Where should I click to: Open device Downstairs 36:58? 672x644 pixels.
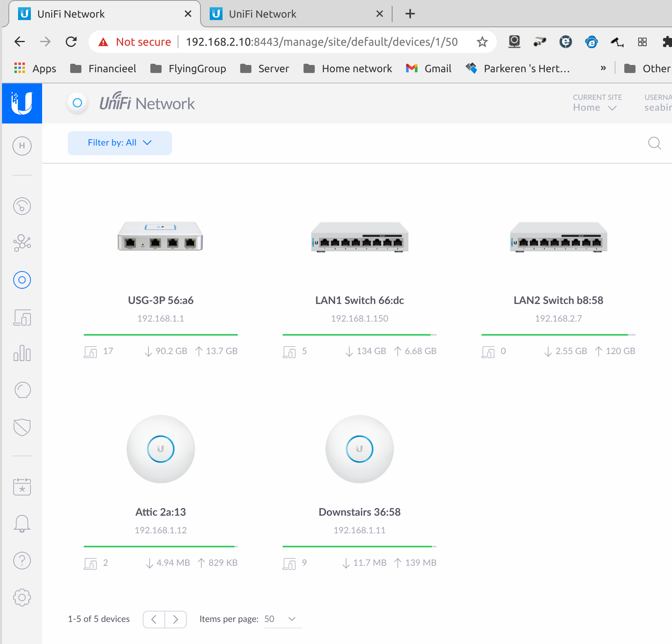point(360,512)
